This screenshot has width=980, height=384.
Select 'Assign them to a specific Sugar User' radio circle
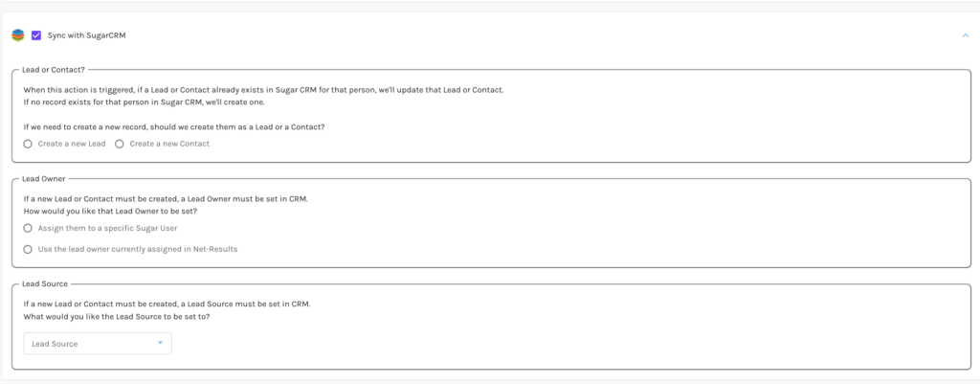pyautogui.click(x=28, y=228)
